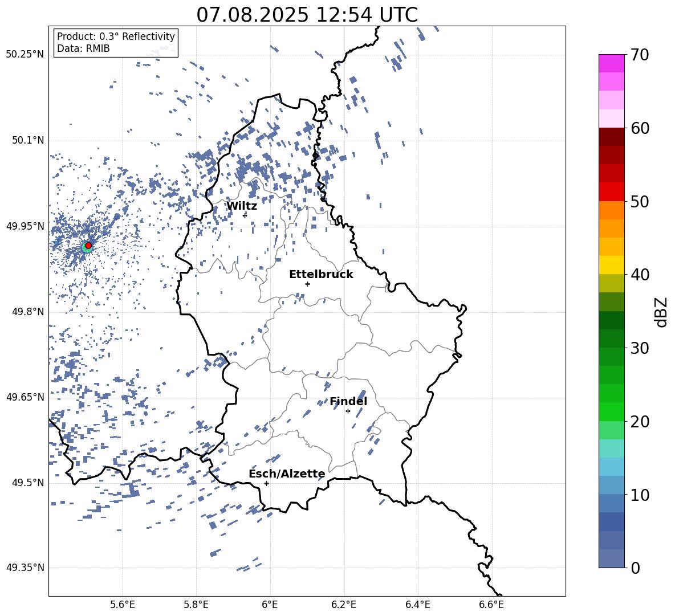Click the 07.08.2025 12:54 UTC title
This screenshot has height=616, width=675.
pyautogui.click(x=307, y=15)
